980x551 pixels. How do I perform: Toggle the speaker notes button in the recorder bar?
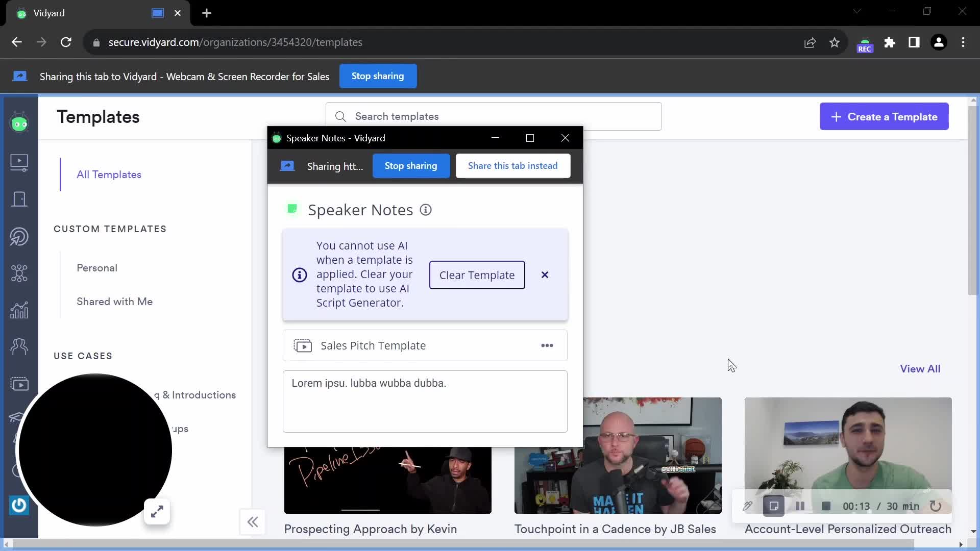click(774, 506)
